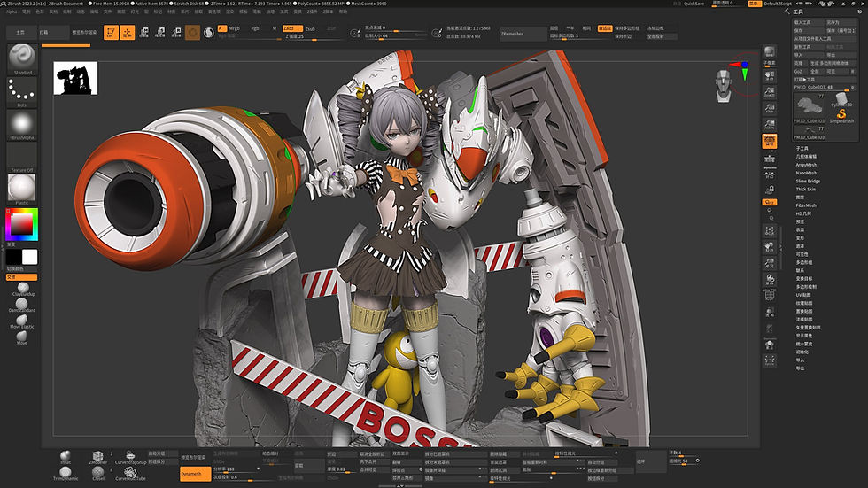Toggle the Gizmo 3D button
Viewport: 868px width, 488px height.
193,33
